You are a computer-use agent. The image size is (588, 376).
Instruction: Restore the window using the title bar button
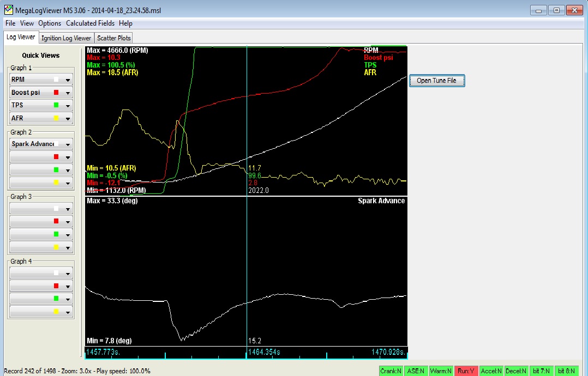click(x=556, y=10)
